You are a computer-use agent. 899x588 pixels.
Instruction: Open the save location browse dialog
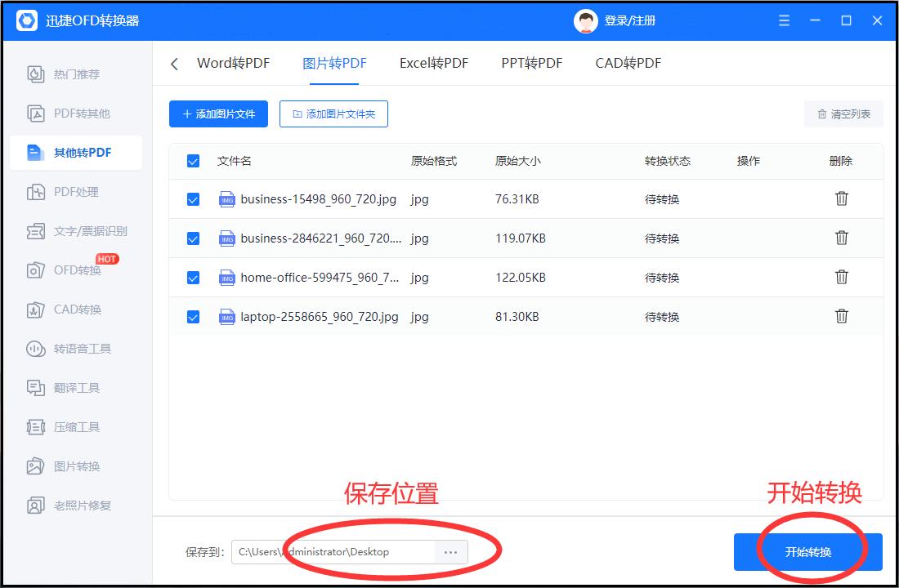(449, 551)
